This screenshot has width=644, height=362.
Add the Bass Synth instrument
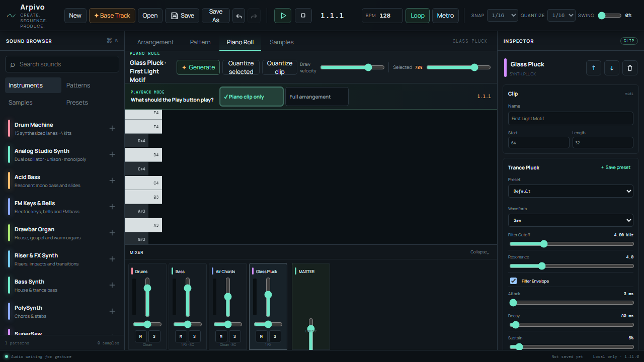pos(112,285)
